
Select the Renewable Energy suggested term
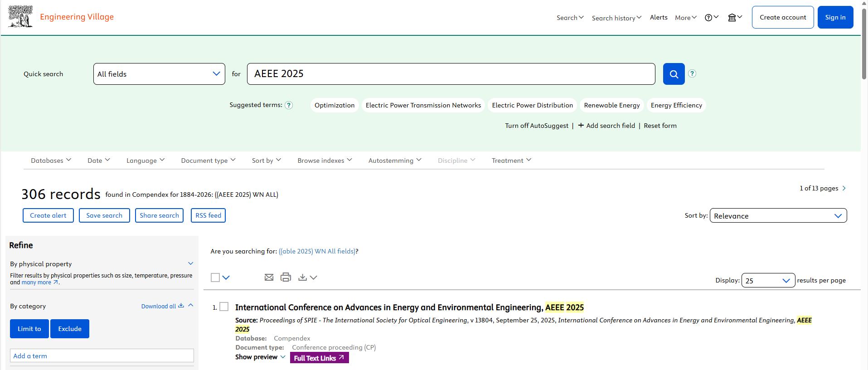[611, 105]
